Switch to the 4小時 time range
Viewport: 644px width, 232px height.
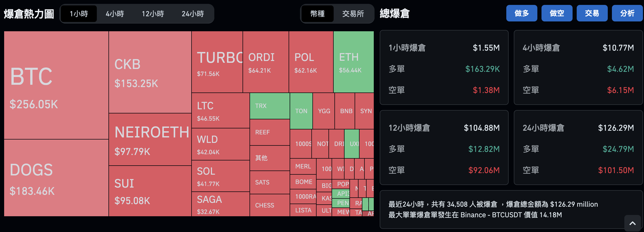click(115, 14)
